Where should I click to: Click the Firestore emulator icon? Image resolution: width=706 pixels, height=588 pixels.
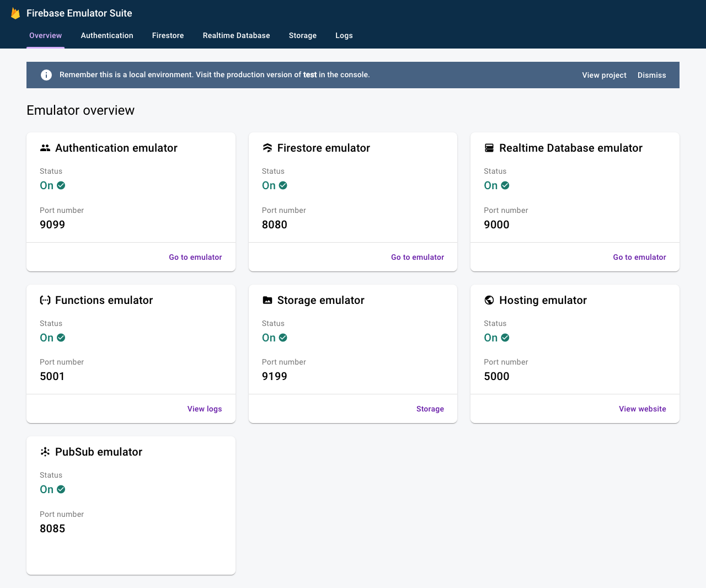(268, 148)
